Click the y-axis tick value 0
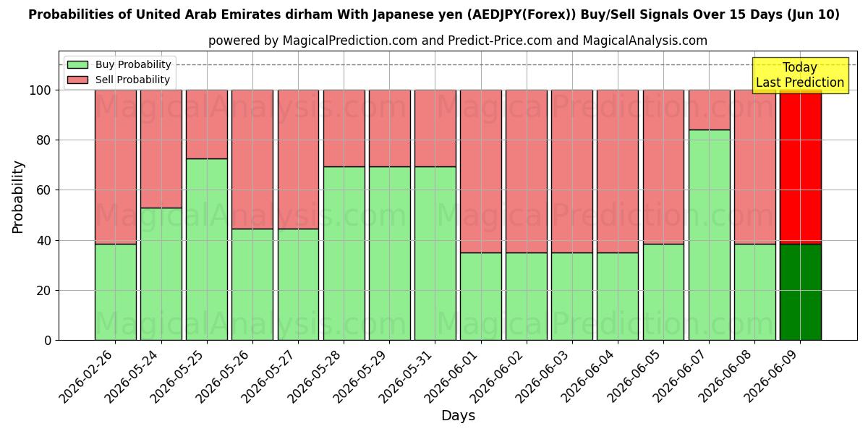The width and height of the screenshot is (868, 434). pos(49,340)
